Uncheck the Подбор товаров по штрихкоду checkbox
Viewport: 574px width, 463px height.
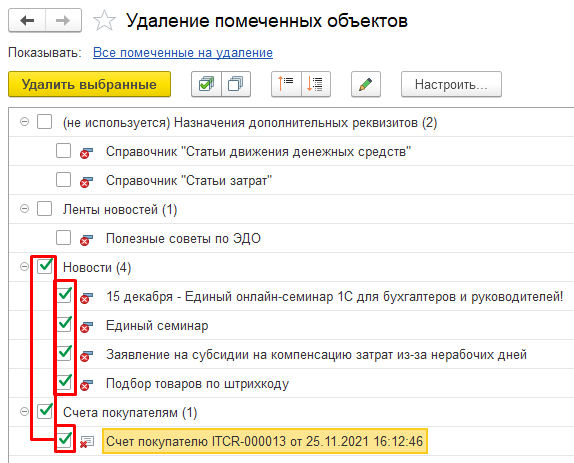click(x=64, y=382)
